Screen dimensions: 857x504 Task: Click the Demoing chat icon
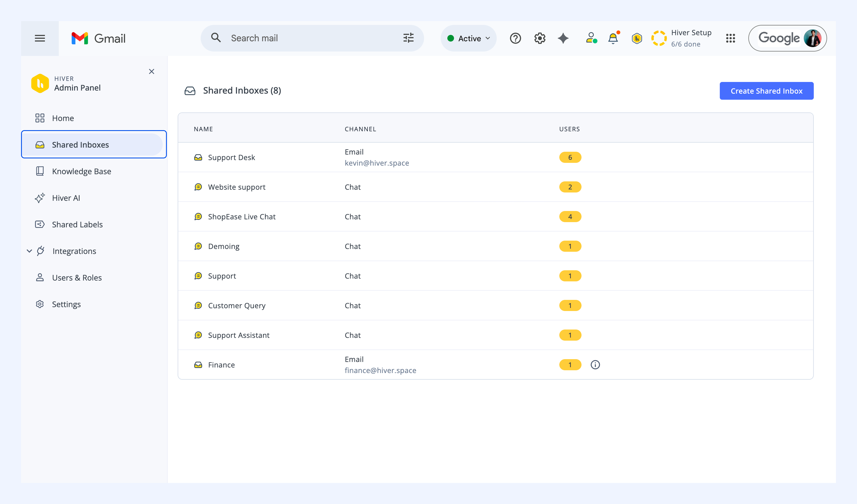[198, 246]
